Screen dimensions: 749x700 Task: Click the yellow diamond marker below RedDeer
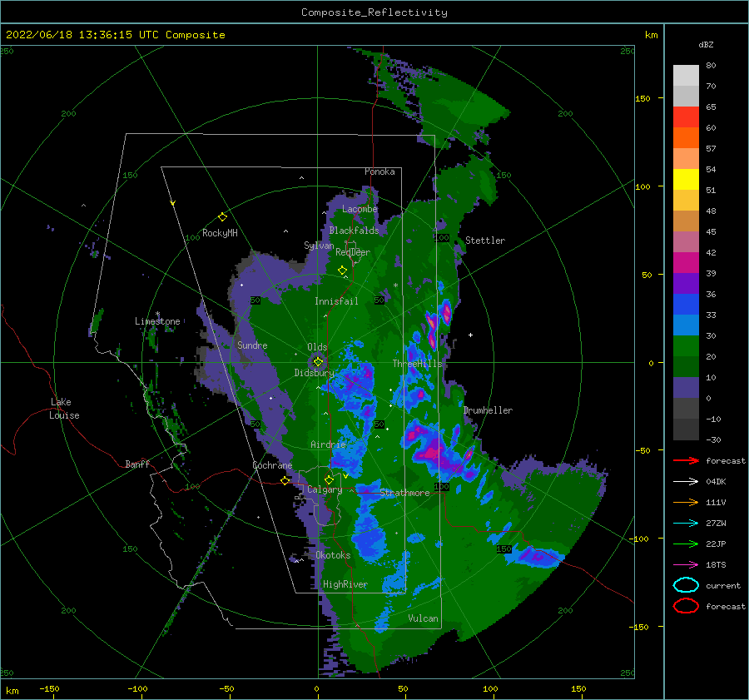[342, 271]
